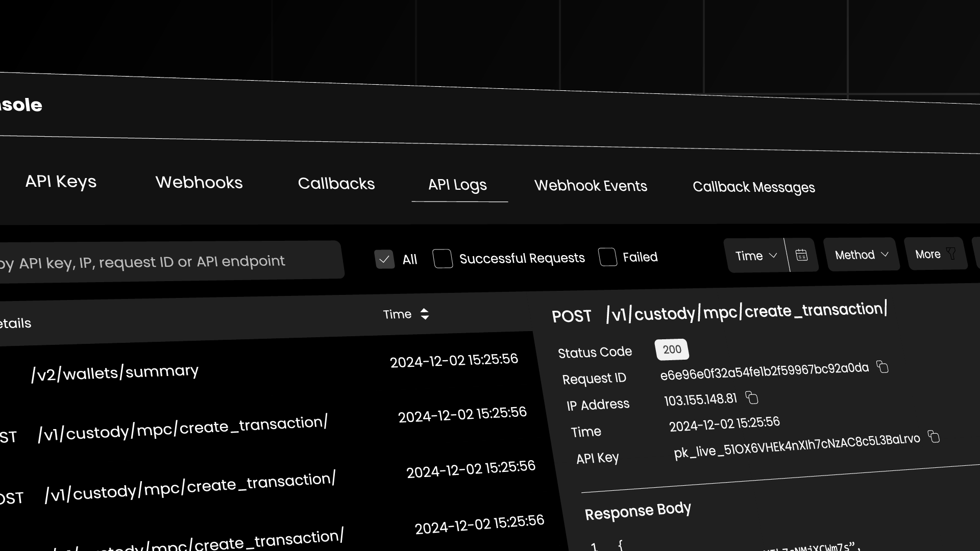The image size is (980, 551).
Task: Open the Callback Messages tab
Action: [x=753, y=187]
